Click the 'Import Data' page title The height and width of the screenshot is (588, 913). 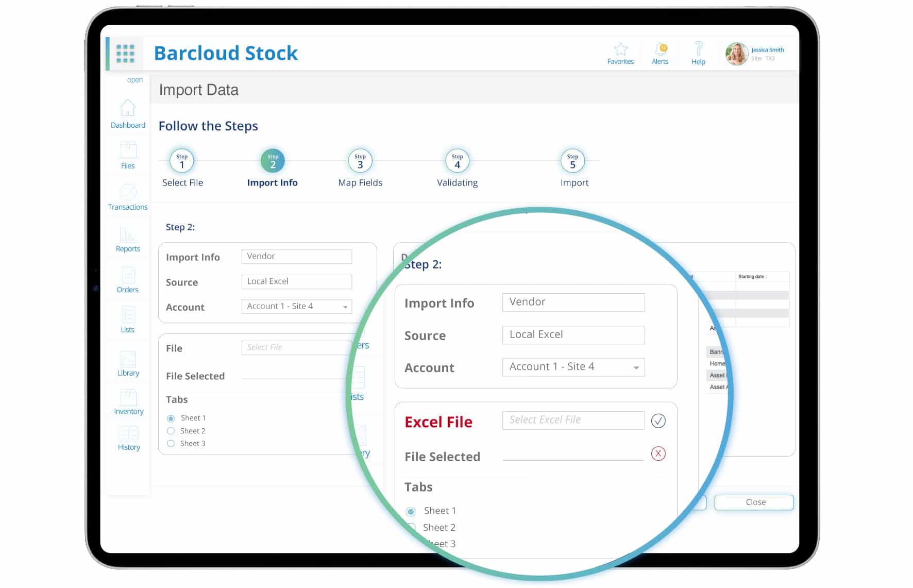(x=199, y=90)
